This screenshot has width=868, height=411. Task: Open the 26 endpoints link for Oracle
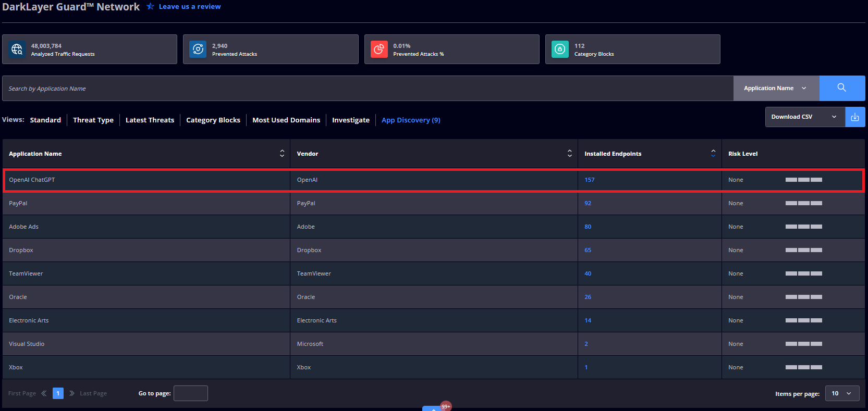point(588,297)
